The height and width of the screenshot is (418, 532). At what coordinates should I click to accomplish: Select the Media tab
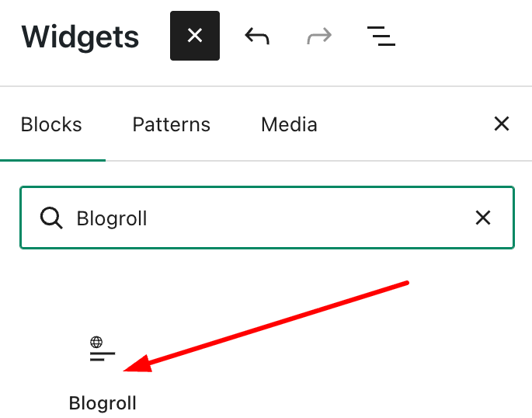coord(289,124)
